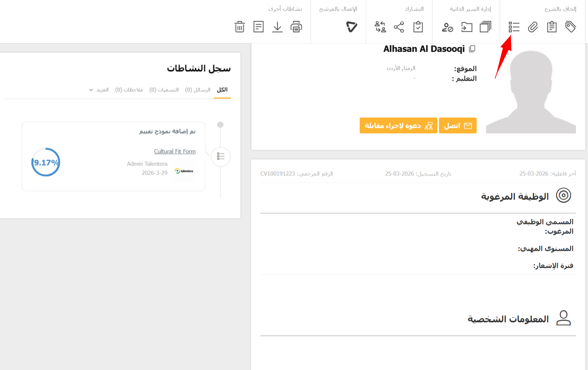Click the share icon
588x370 pixels.
[399, 27]
